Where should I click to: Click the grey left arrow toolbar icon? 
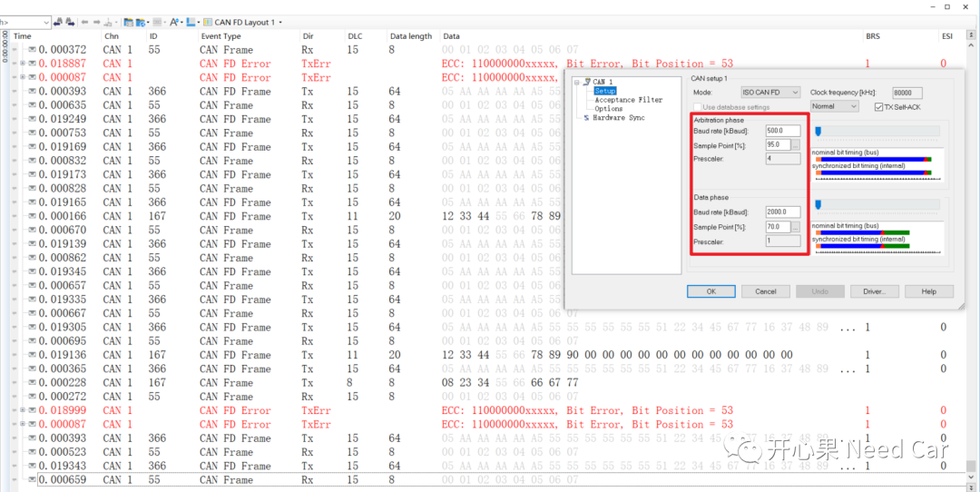point(84,22)
